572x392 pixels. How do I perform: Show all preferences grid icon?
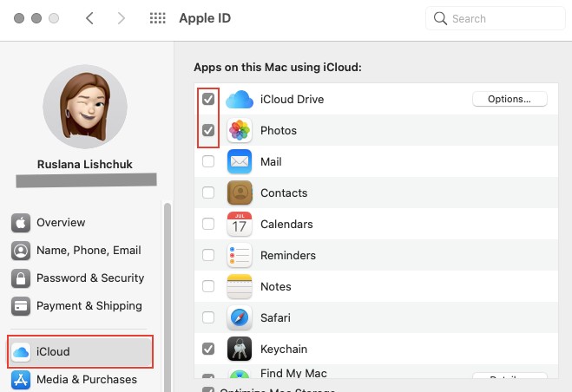158,18
